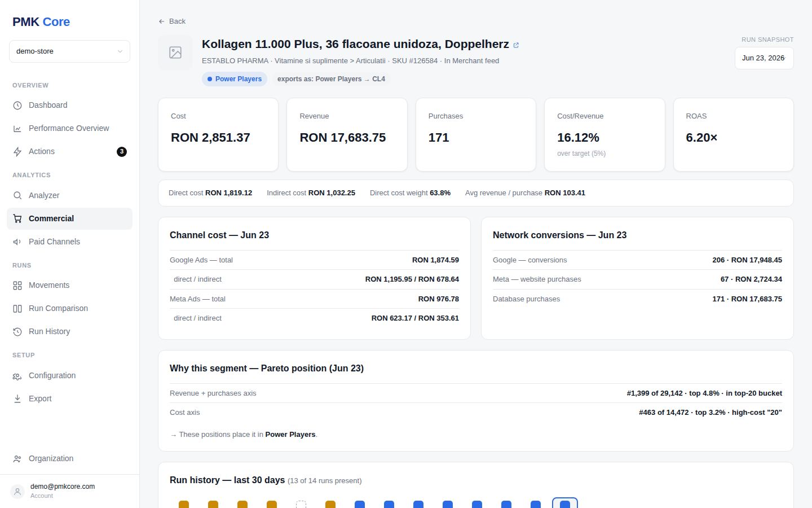
Task: Click Direct cost RON 1,819.12
Action: [210, 193]
